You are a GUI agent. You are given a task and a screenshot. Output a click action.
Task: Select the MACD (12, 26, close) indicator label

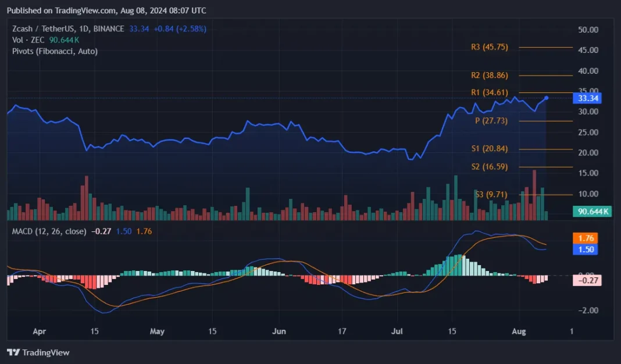tap(49, 231)
